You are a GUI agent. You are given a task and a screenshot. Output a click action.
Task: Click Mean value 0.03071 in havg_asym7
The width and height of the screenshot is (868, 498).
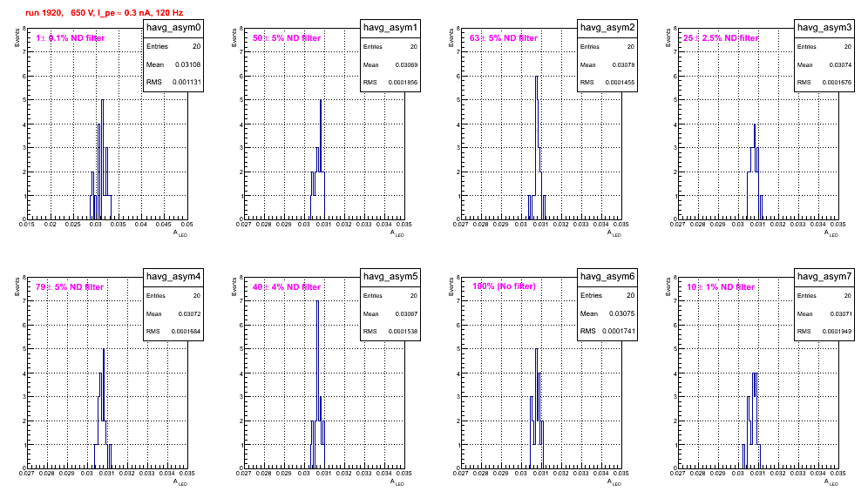click(840, 314)
